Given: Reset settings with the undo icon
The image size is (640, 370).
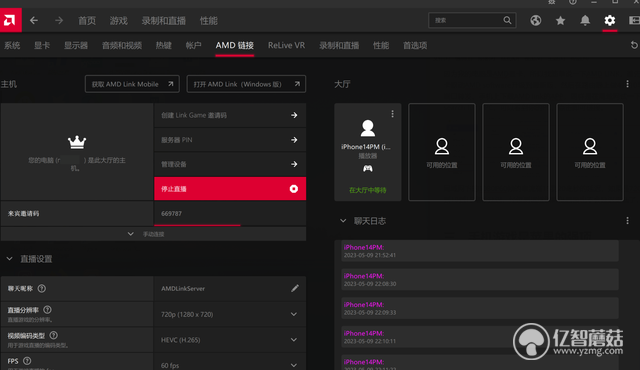Looking at the screenshot, I should [x=634, y=45].
